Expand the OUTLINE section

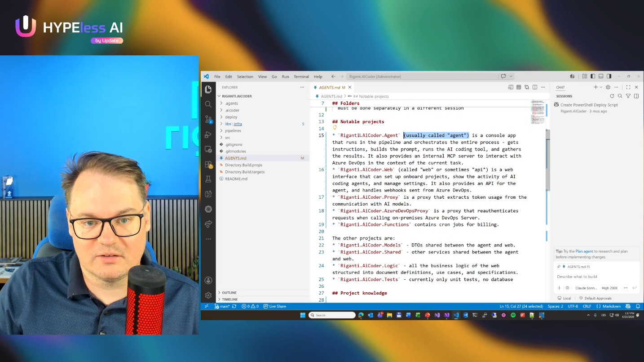pyautogui.click(x=263, y=293)
